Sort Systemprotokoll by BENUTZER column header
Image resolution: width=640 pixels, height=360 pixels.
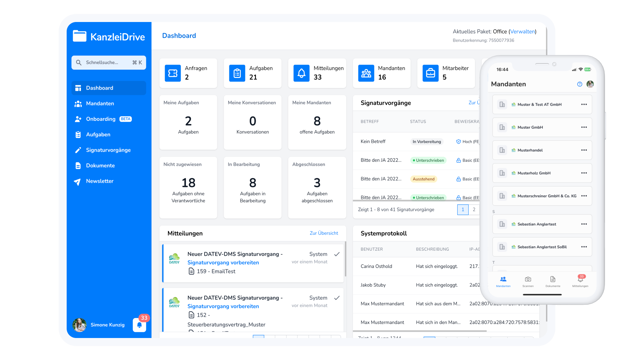point(371,249)
